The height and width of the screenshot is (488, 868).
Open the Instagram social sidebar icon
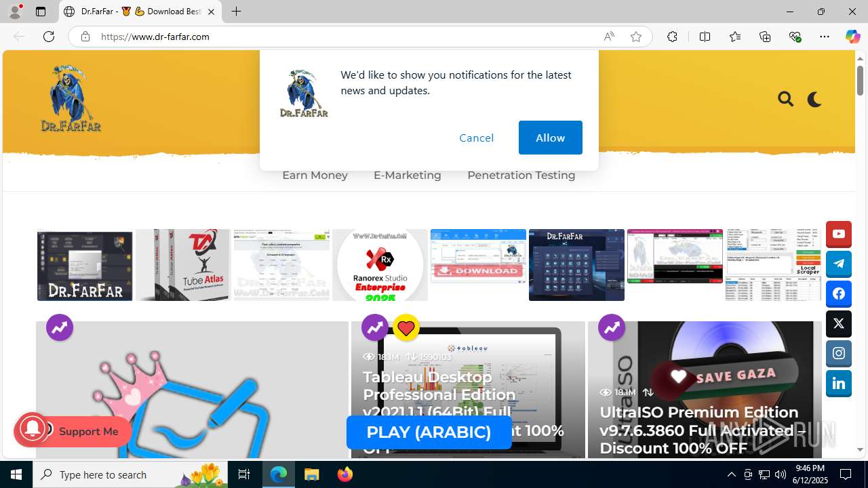click(x=839, y=354)
